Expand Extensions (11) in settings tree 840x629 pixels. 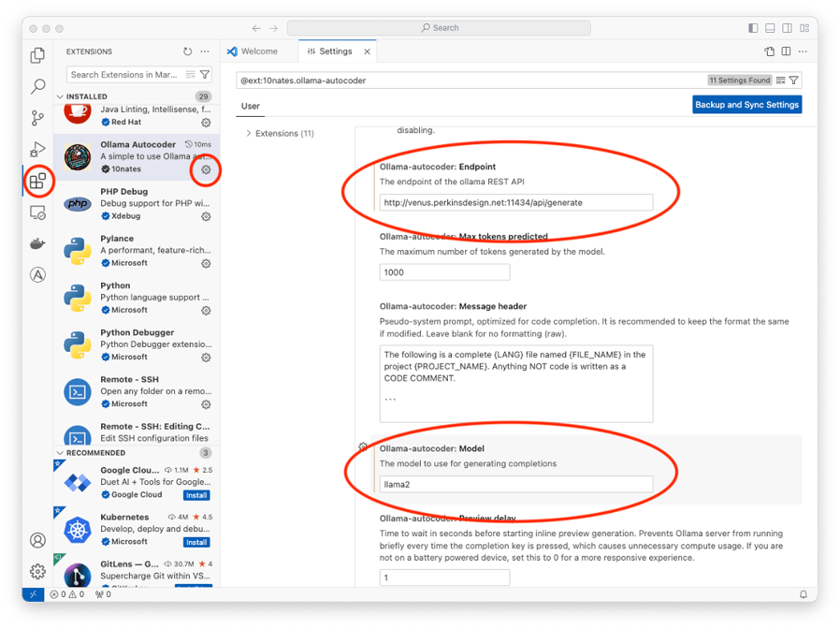click(249, 134)
